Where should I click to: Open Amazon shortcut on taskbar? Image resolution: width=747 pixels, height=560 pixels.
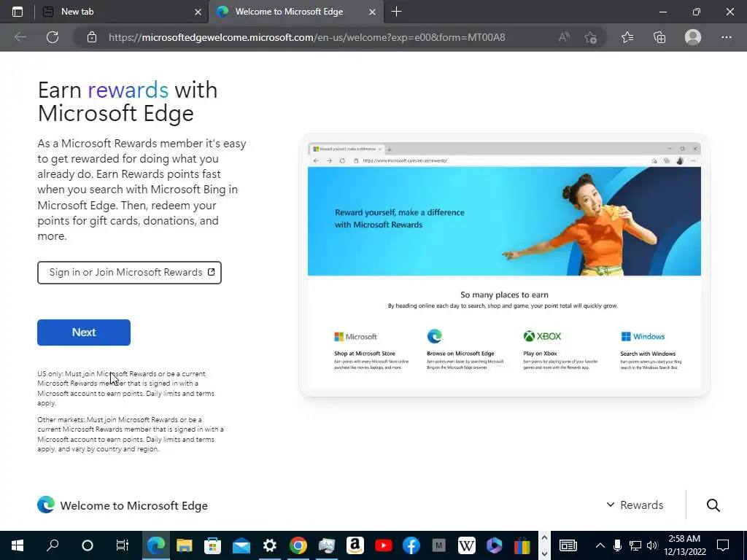click(x=355, y=545)
